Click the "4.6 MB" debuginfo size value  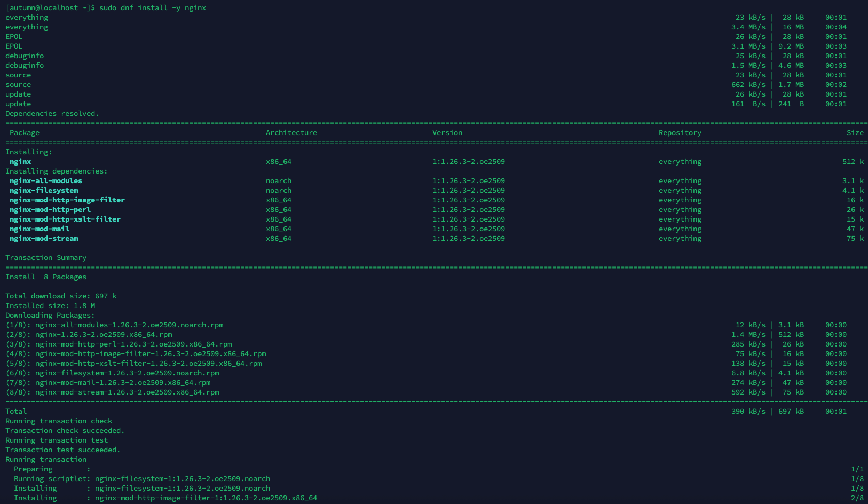791,66
